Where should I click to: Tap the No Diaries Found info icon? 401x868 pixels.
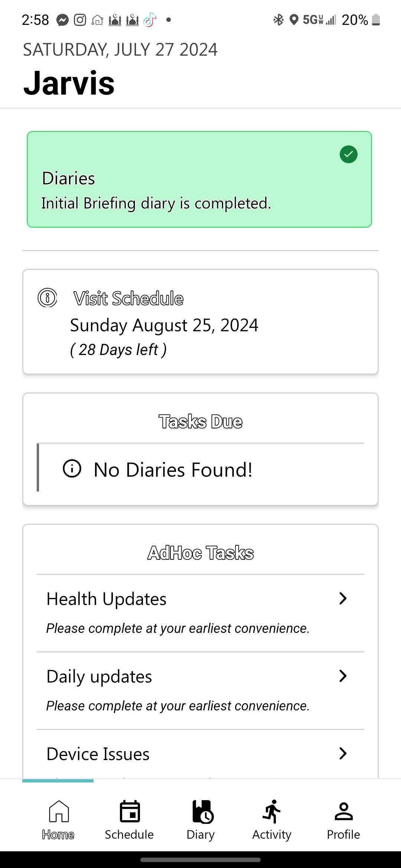click(72, 468)
